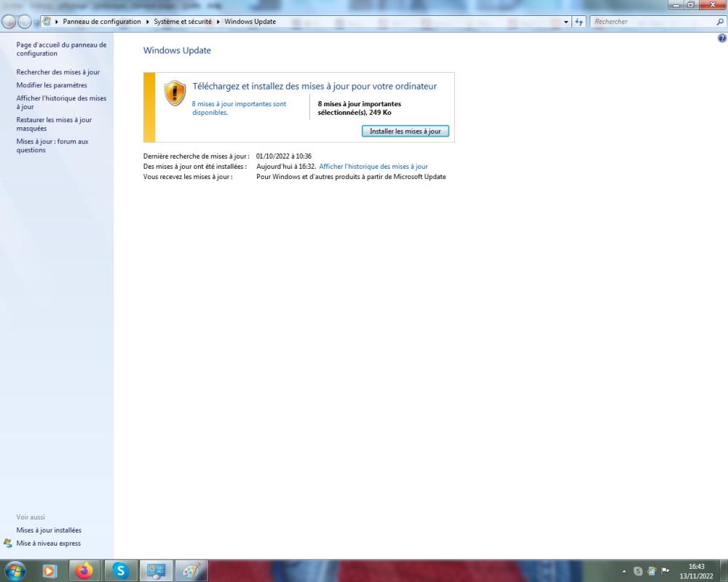Select Panneau de configuration breadcrumb
728x582 pixels.
(102, 21)
